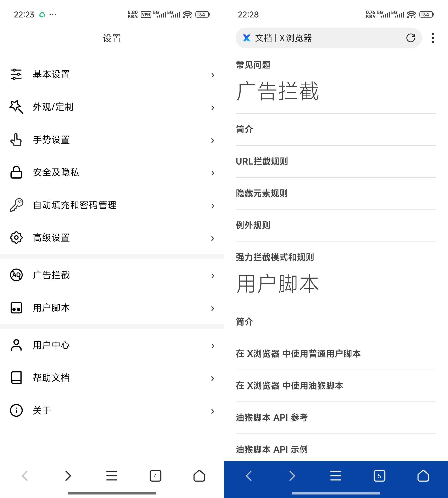Image resolution: width=448 pixels, height=498 pixels.
Task: Click the battery indicator on settings screen
Action: [x=203, y=15]
